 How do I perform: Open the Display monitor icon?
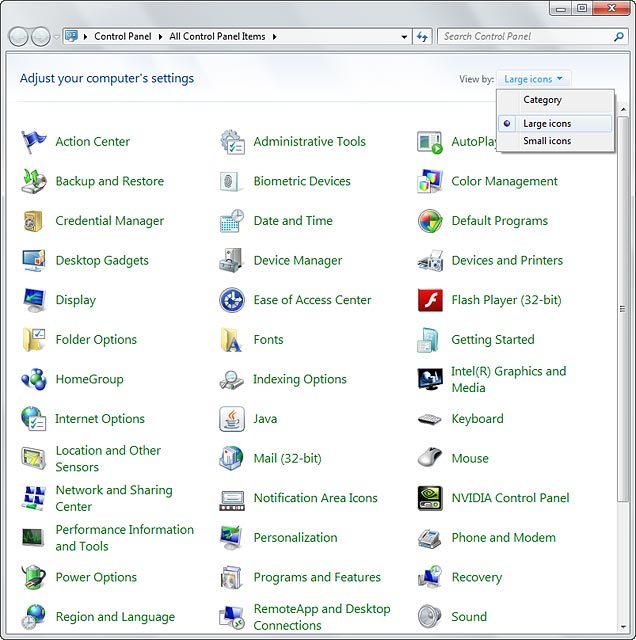[x=33, y=300]
